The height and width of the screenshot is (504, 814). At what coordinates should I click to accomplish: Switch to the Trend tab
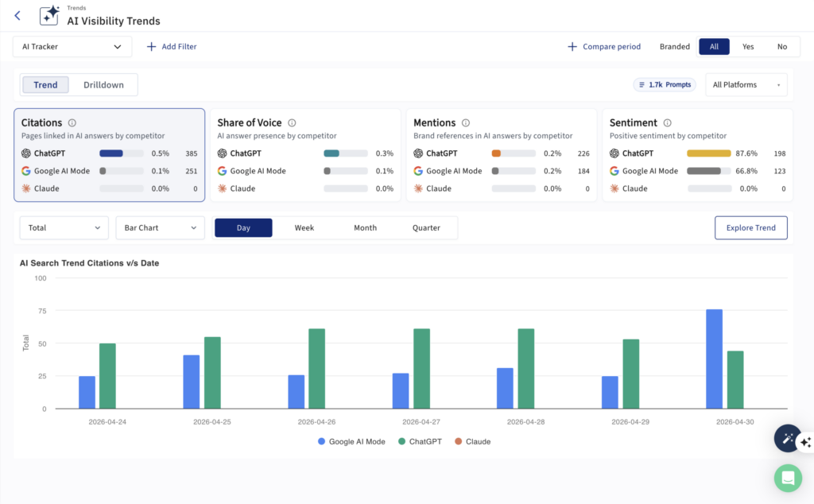point(45,84)
